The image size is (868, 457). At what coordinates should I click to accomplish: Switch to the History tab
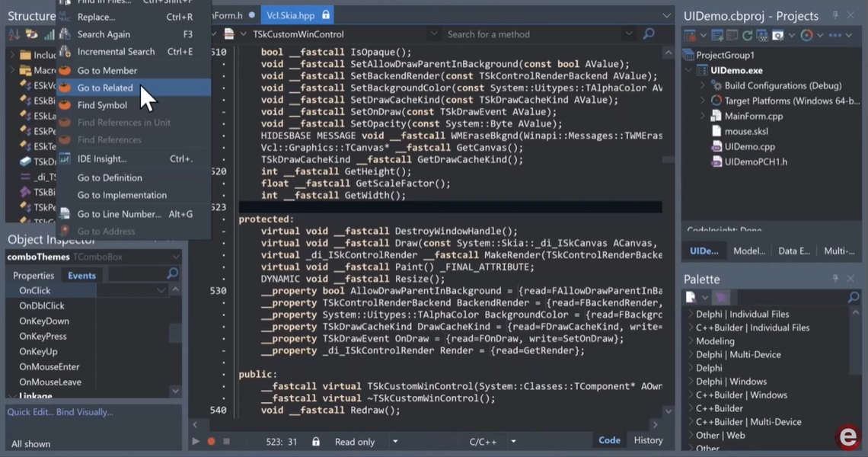point(647,440)
